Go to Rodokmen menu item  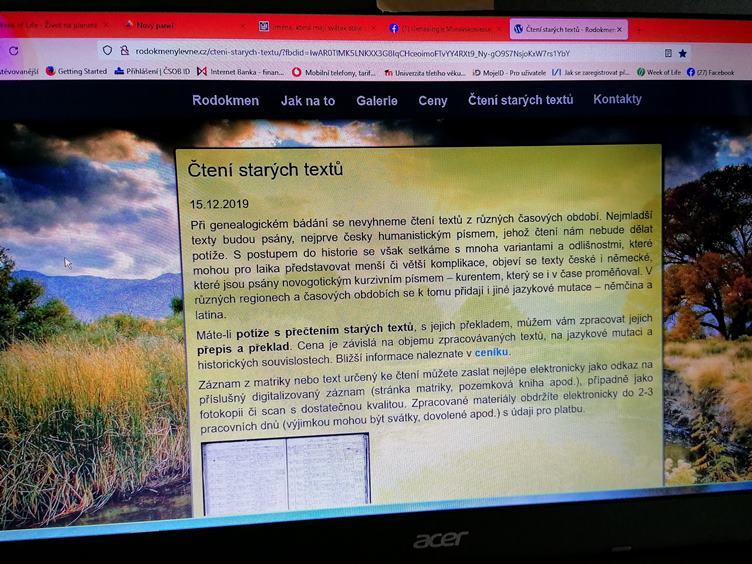click(x=225, y=100)
